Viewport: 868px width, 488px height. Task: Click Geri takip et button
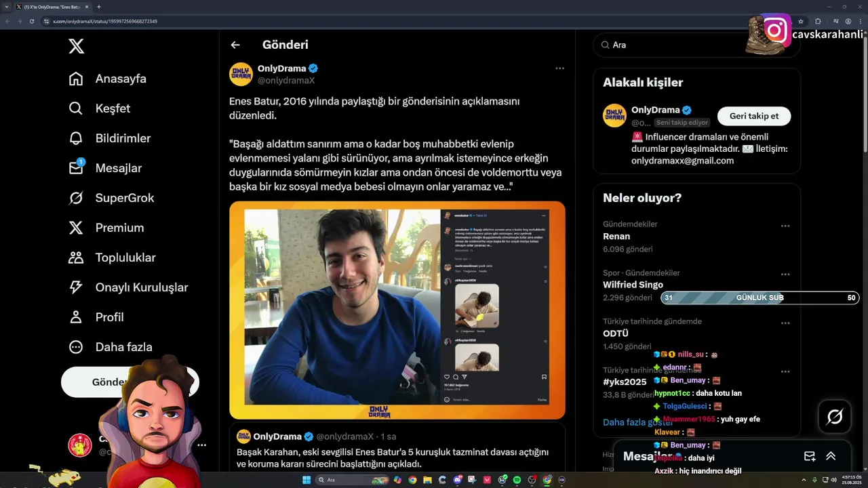point(754,116)
